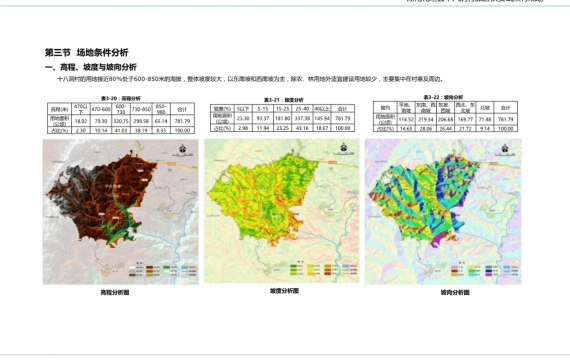Click cell 181.80 in slope table
Screen dimensions: 570x360
(282, 119)
